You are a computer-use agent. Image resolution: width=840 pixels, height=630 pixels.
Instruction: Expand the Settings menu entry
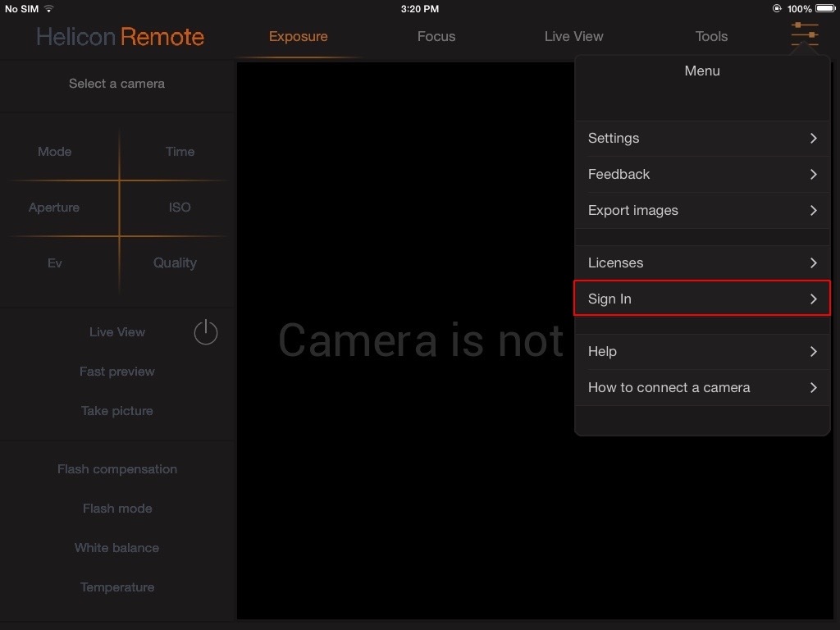click(x=702, y=138)
